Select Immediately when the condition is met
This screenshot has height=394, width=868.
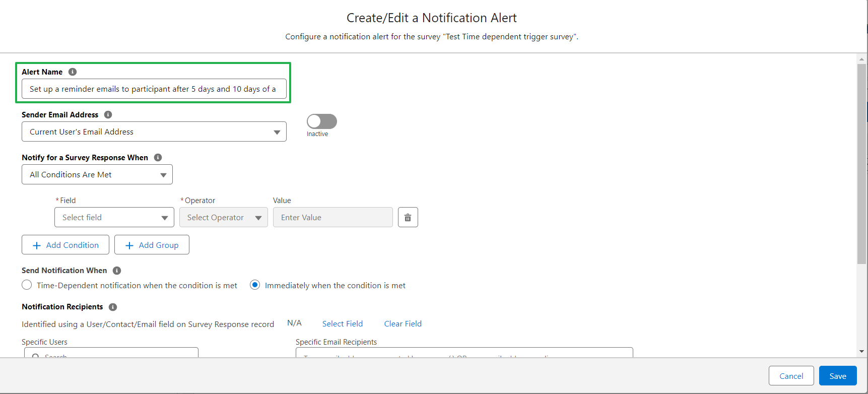pyautogui.click(x=254, y=285)
